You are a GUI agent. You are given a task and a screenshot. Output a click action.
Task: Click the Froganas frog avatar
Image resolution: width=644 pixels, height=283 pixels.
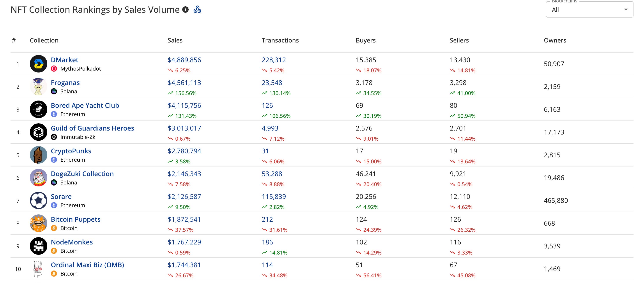click(x=39, y=87)
